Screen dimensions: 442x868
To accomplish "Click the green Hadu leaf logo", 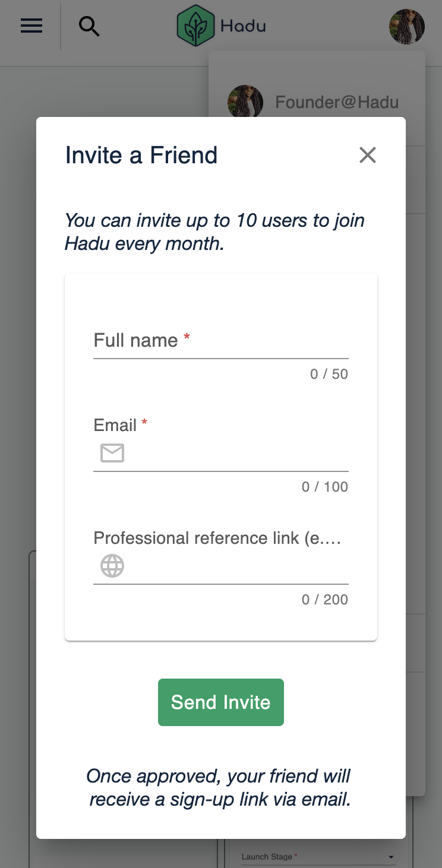I will tap(195, 26).
